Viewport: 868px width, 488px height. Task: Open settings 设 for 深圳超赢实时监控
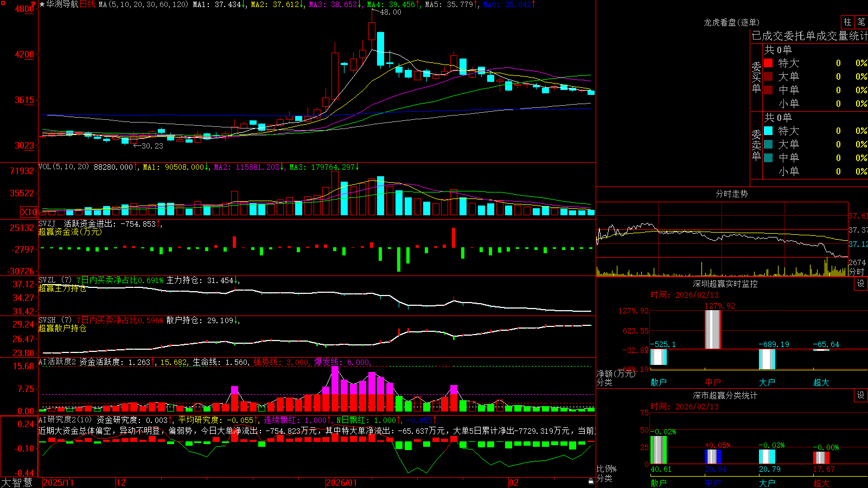click(x=861, y=284)
